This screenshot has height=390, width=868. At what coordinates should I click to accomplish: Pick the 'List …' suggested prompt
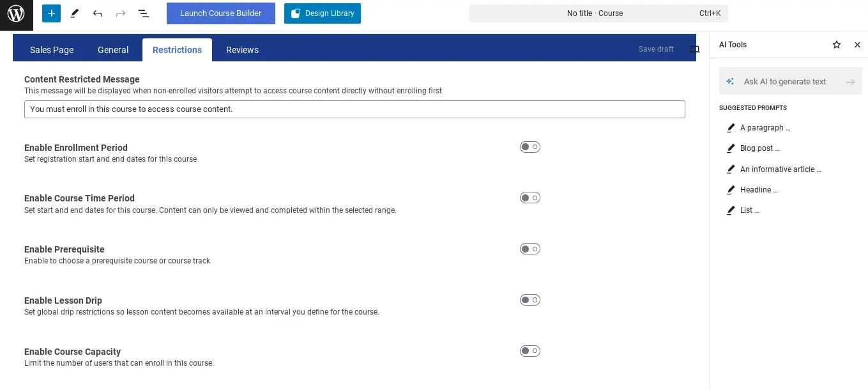click(x=743, y=210)
